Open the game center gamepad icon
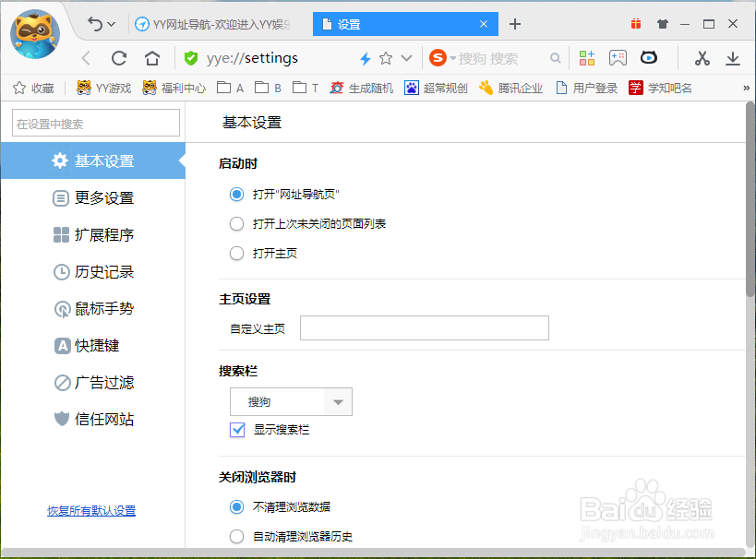This screenshot has width=756, height=559. pos(617,57)
